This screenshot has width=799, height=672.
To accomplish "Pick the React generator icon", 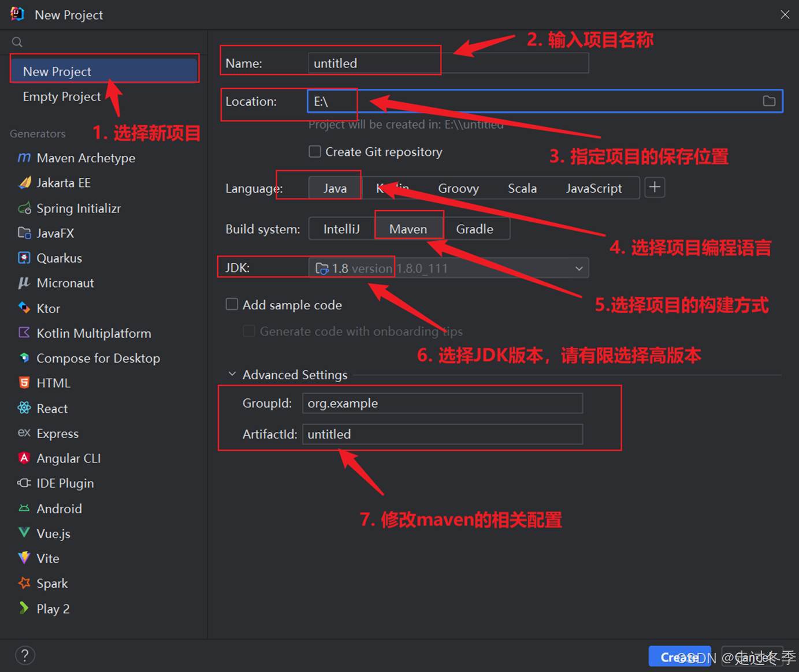I will pyautogui.click(x=24, y=408).
